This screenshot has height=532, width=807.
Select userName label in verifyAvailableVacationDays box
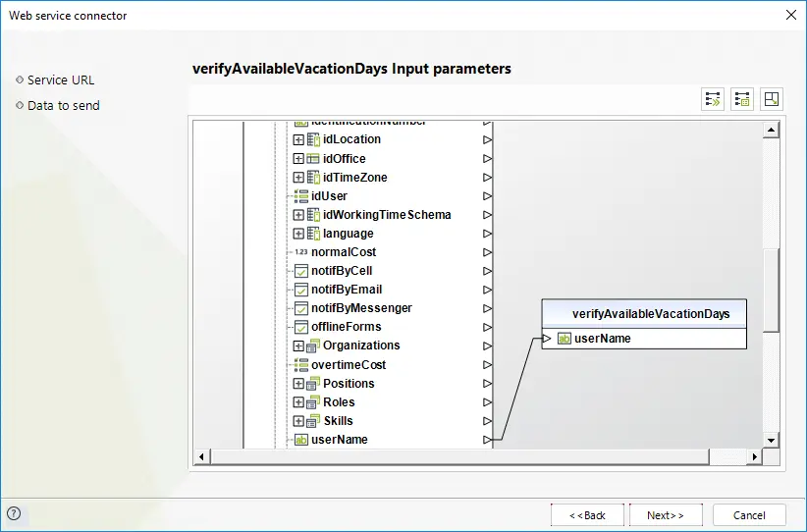(603, 339)
